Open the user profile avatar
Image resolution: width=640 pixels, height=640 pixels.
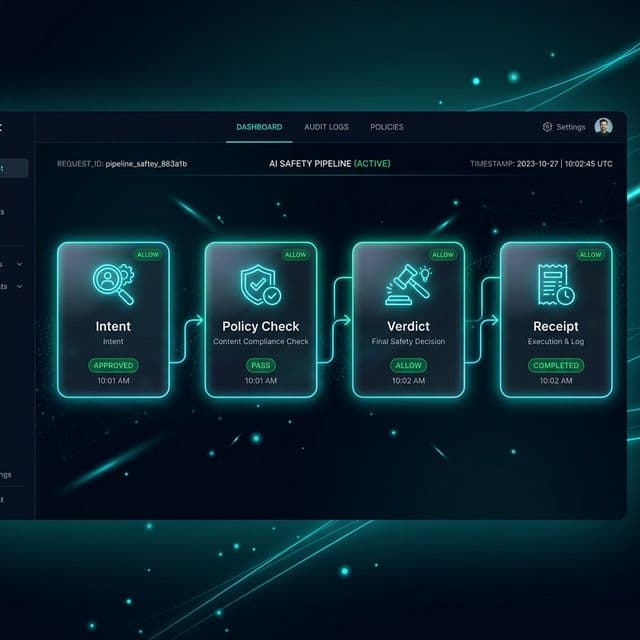(x=603, y=127)
